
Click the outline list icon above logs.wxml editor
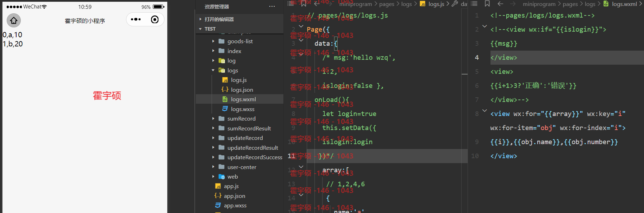(474, 4)
